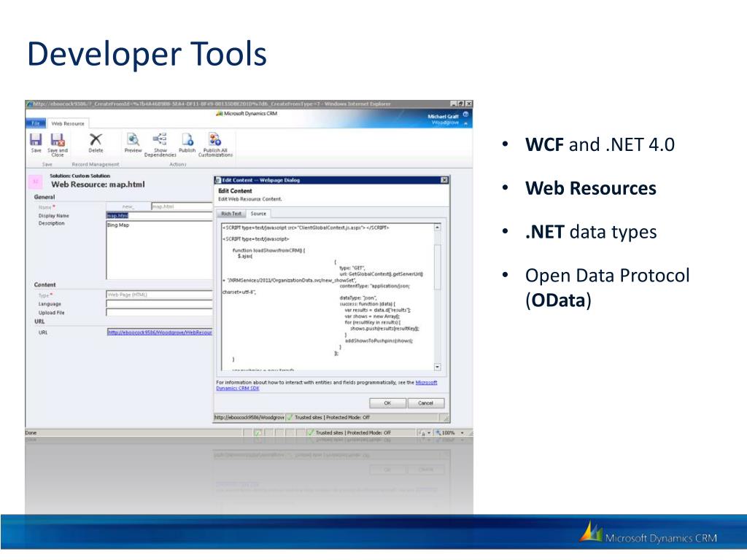Click the Upload File input field
747x560 pixels.
(x=159, y=312)
